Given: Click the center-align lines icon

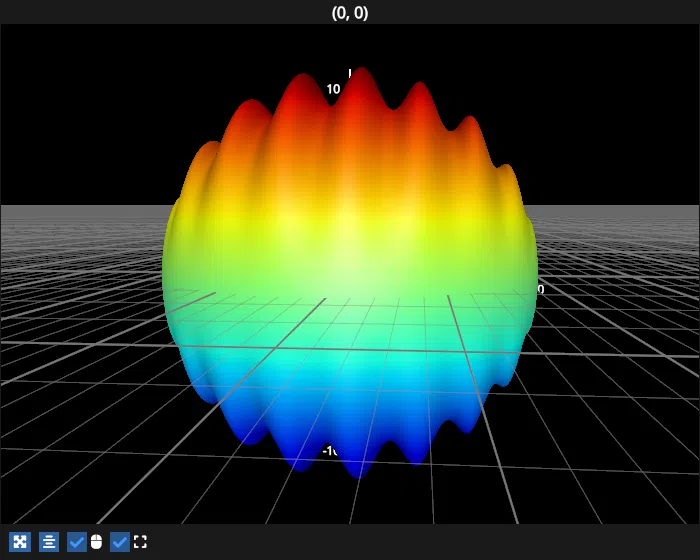Looking at the screenshot, I should click(49, 542).
